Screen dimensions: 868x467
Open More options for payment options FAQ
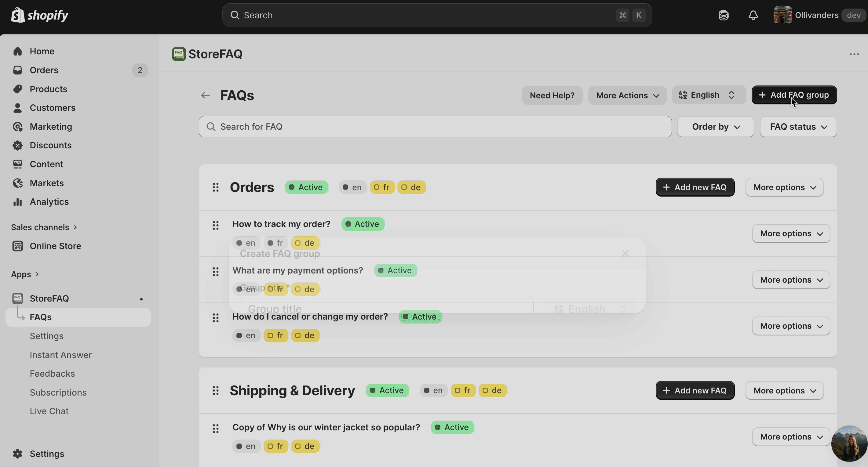coord(791,280)
